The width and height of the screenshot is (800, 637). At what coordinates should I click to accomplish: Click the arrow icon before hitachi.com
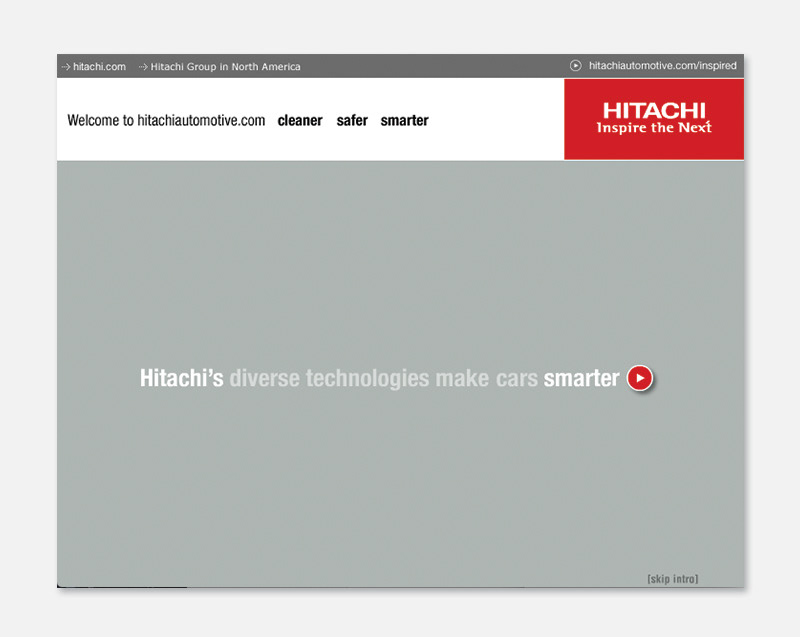coord(66,67)
